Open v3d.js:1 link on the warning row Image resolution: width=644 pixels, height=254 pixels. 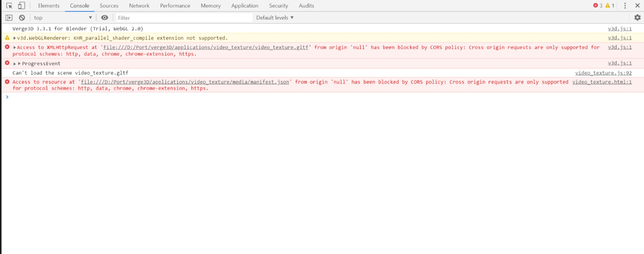pos(620,38)
